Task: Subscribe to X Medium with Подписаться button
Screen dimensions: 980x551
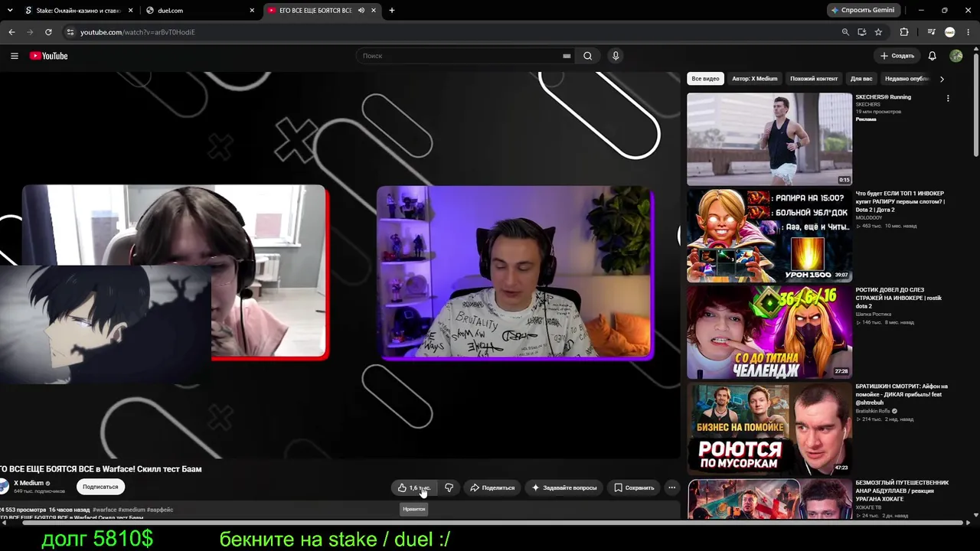Action: (100, 487)
